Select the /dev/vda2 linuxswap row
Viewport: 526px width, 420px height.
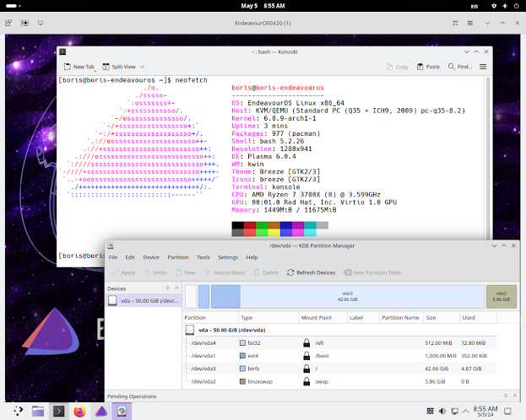pyautogui.click(x=340, y=381)
